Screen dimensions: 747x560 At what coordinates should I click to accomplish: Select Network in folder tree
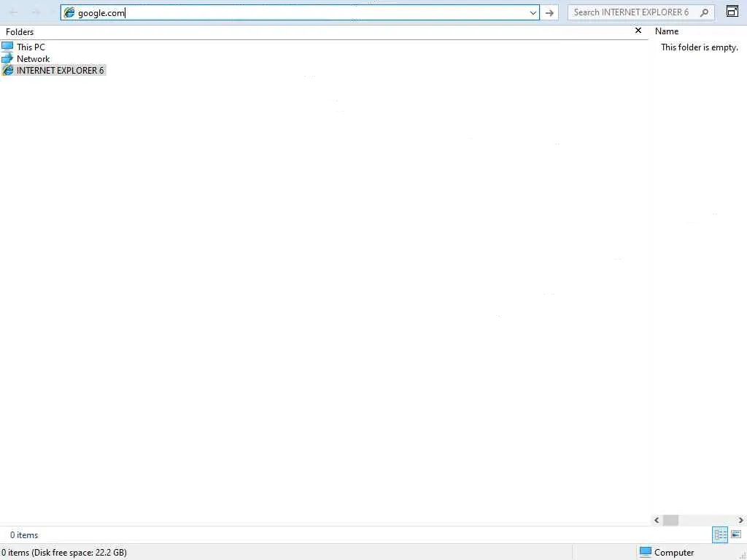pos(34,58)
